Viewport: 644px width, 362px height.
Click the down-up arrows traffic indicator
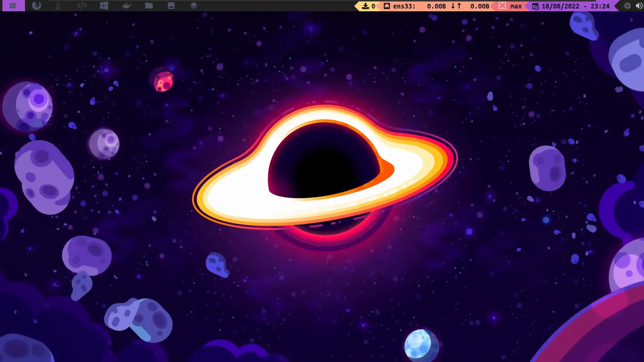(456, 6)
